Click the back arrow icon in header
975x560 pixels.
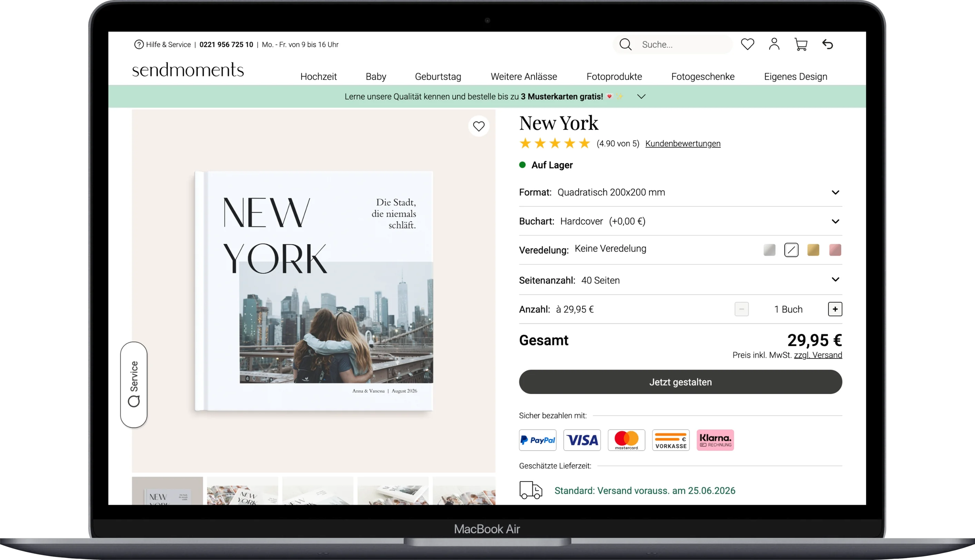[827, 44]
